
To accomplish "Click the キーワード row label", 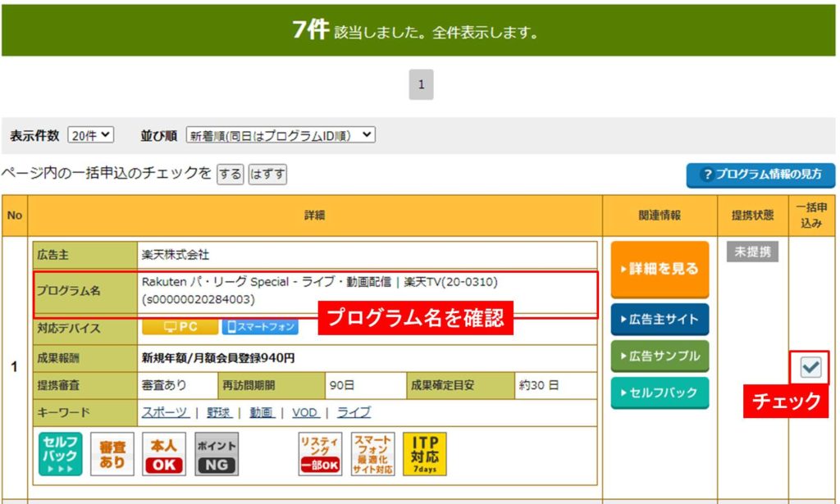I will 63,412.
